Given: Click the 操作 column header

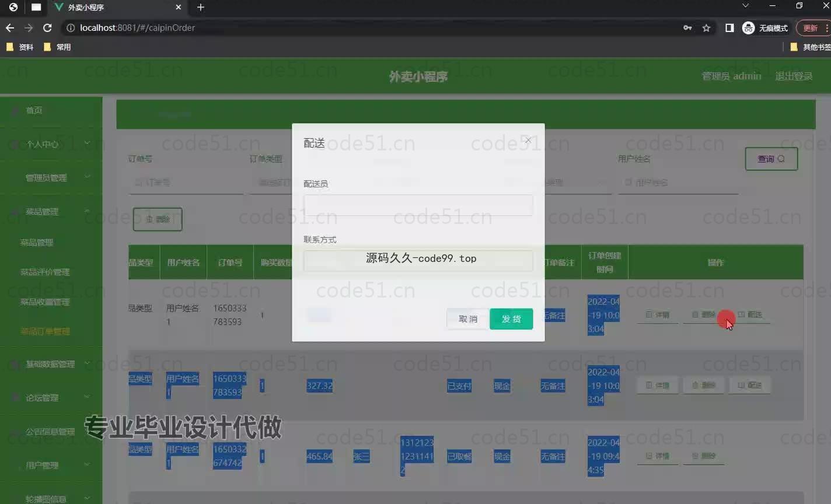Looking at the screenshot, I should coord(715,262).
